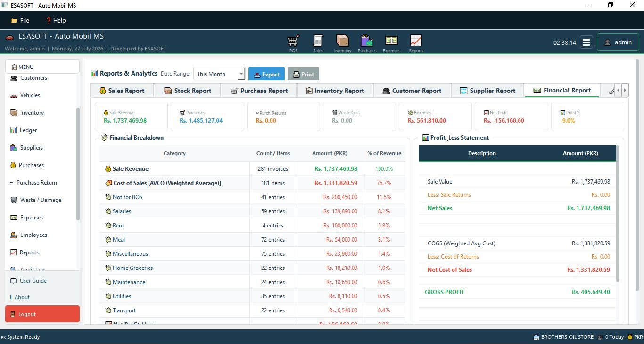The height and width of the screenshot is (344, 644).
Task: Open the Inventory box icon in the header
Action: click(342, 41)
